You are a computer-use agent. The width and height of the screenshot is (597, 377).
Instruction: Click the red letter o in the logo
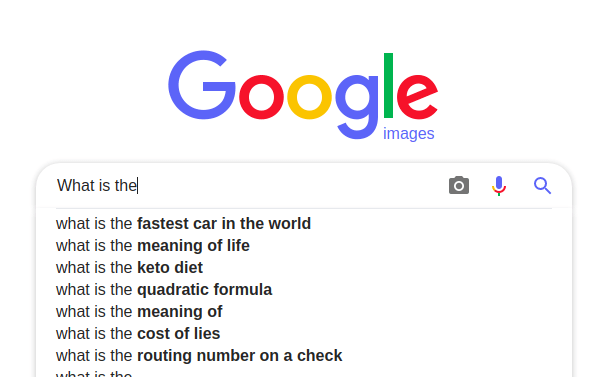pyautogui.click(x=261, y=97)
